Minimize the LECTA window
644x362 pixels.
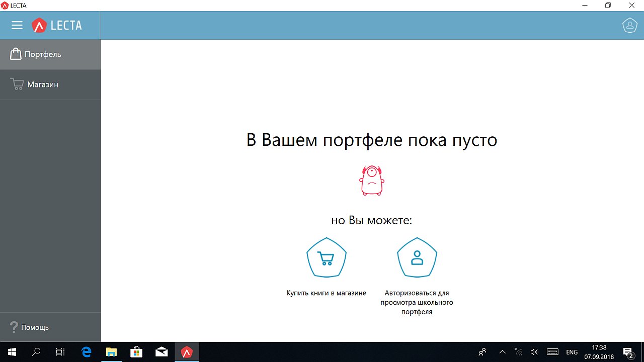tap(585, 6)
